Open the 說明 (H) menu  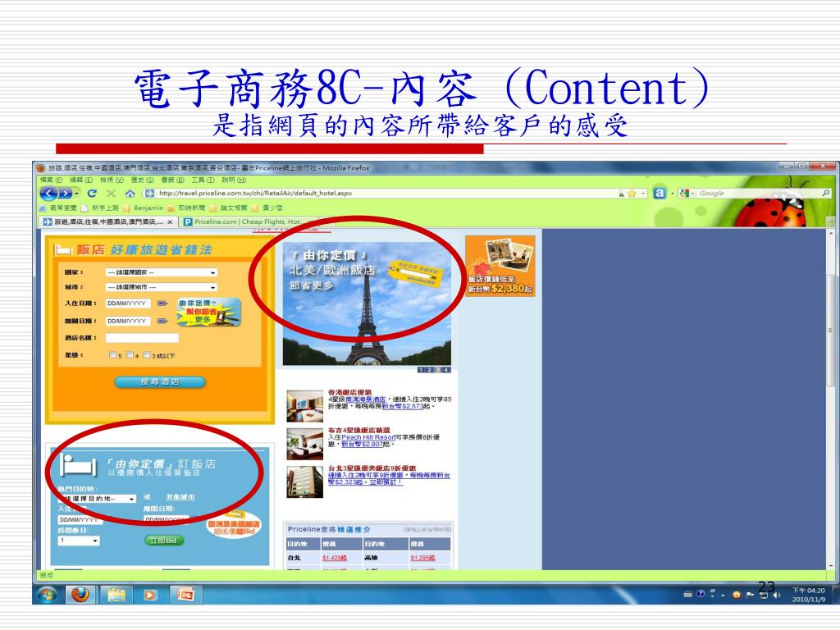[234, 180]
